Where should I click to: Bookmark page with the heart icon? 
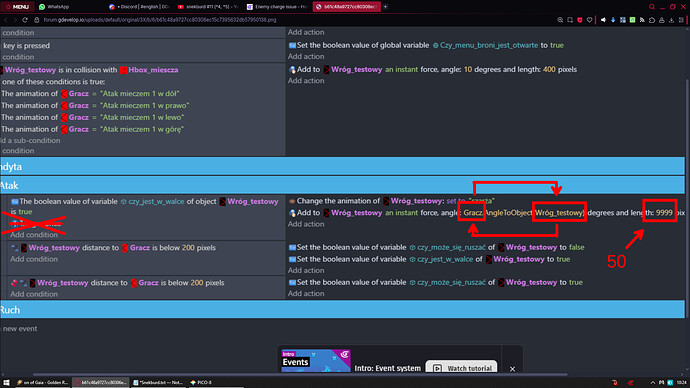coord(590,20)
